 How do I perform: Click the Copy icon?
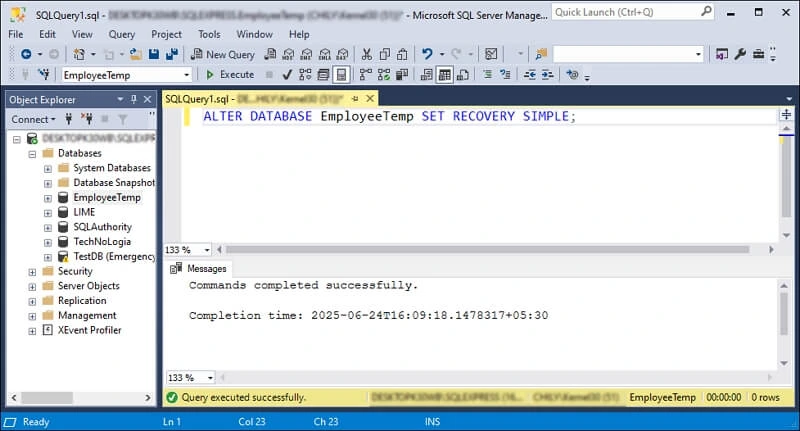385,54
